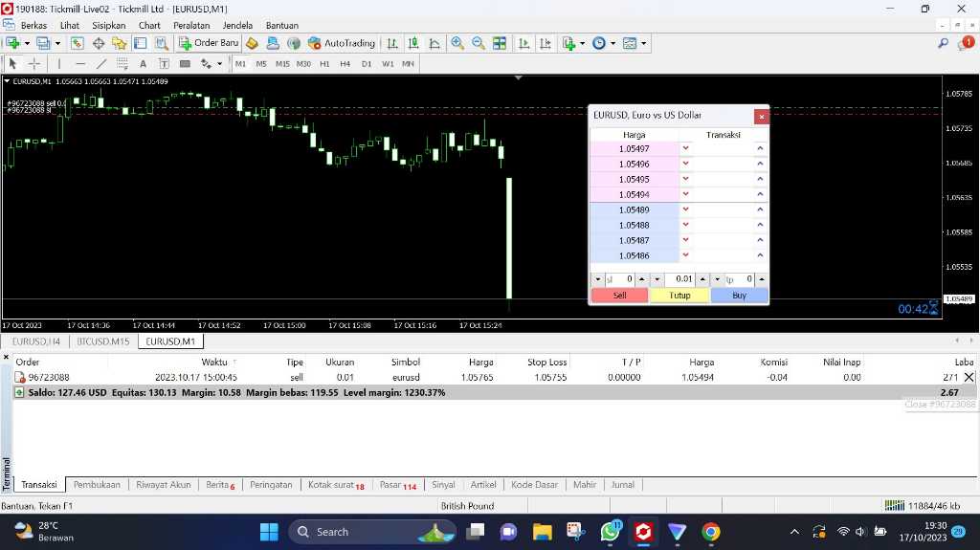Expand the periodicity clock dropdown
The height and width of the screenshot is (550, 980).
point(612,43)
